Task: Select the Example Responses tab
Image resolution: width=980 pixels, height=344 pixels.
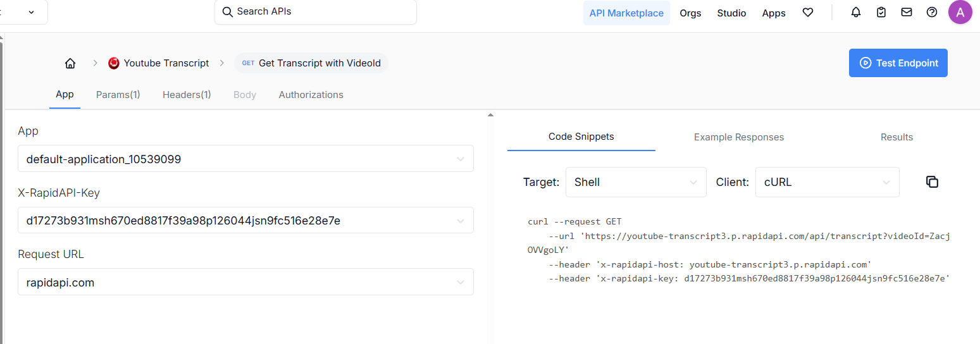Action: (739, 137)
